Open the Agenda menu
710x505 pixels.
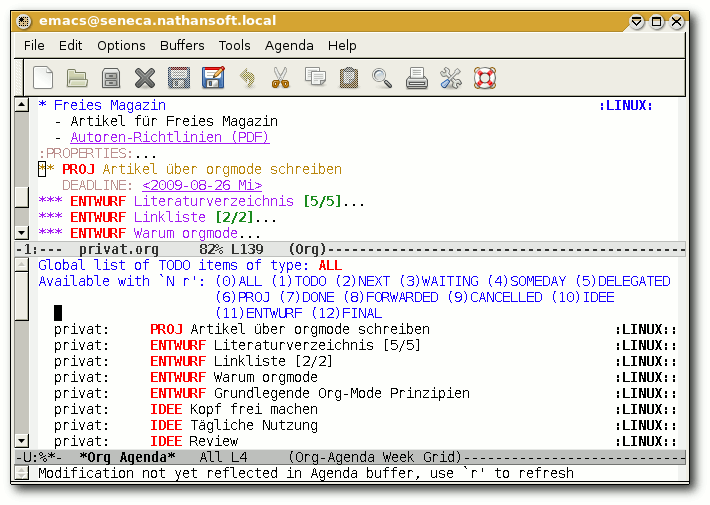[289, 45]
